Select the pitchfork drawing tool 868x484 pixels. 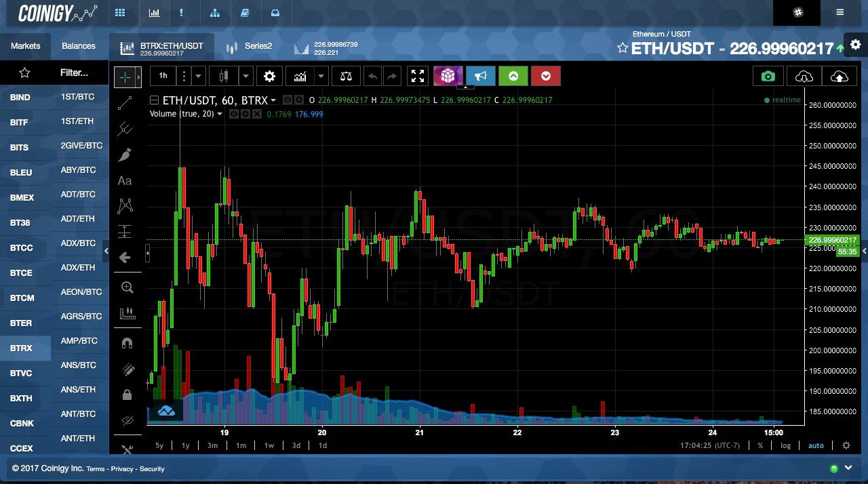tap(125, 129)
